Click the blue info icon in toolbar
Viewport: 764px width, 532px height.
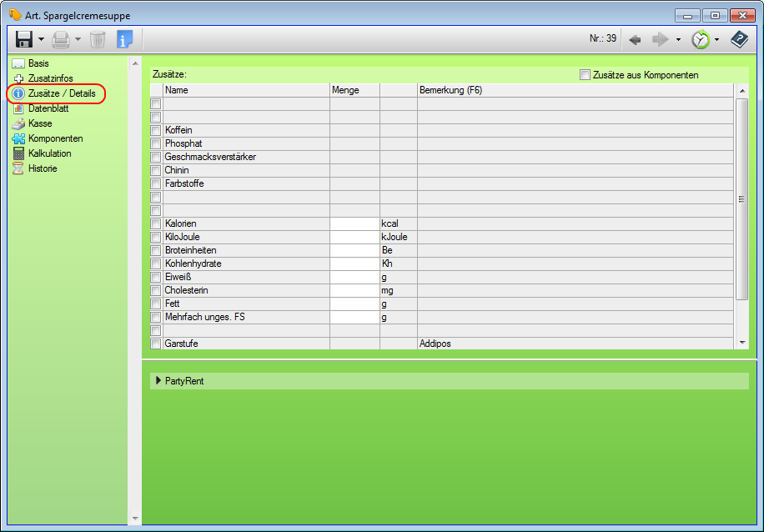point(124,39)
